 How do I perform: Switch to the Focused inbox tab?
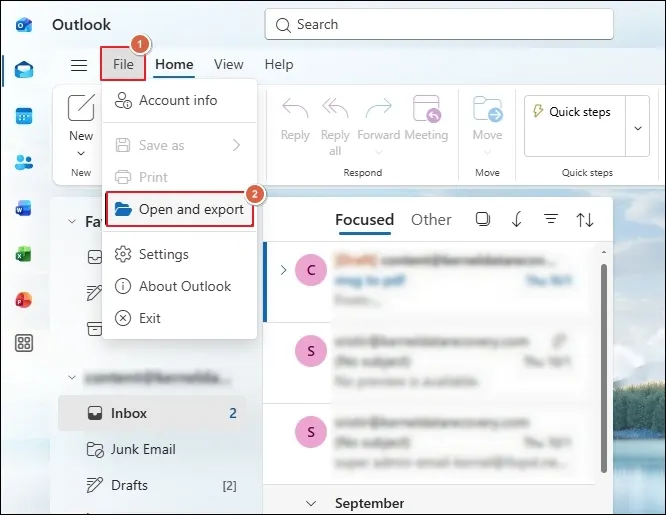(364, 220)
